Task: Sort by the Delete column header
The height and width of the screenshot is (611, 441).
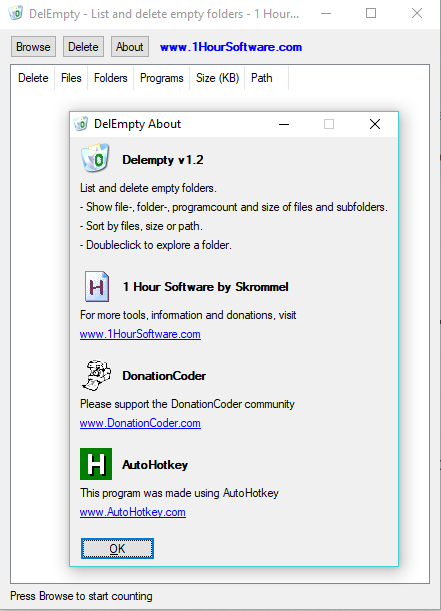Action: coord(33,78)
